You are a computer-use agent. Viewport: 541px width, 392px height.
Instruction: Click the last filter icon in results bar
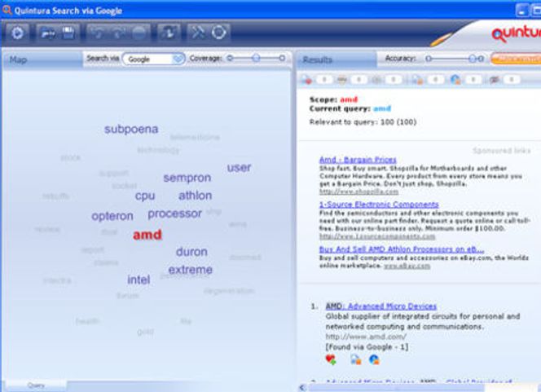pyautogui.click(x=495, y=80)
